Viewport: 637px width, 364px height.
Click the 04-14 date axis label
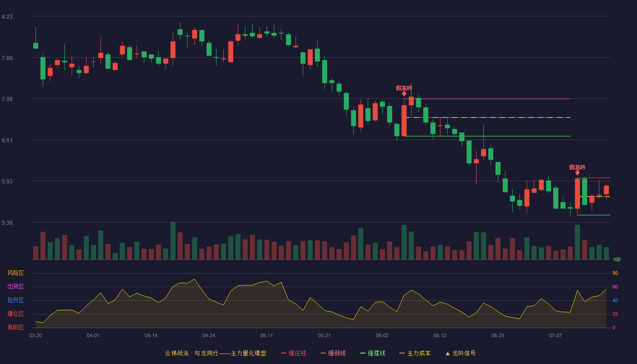(151, 335)
